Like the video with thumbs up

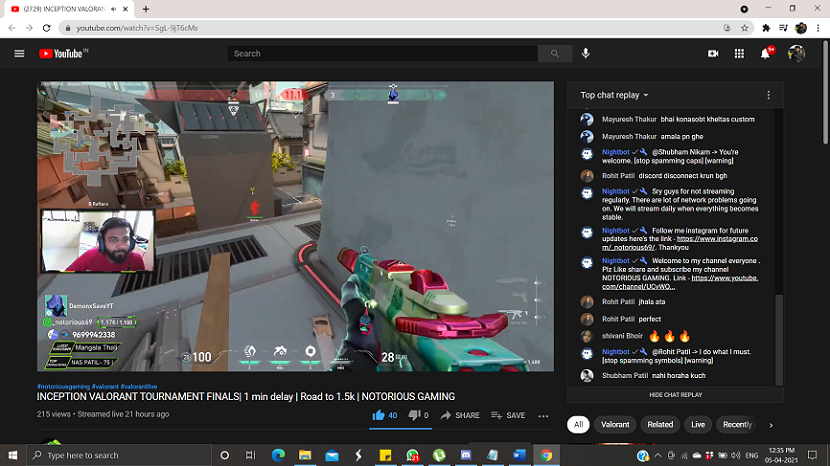[x=379, y=415]
